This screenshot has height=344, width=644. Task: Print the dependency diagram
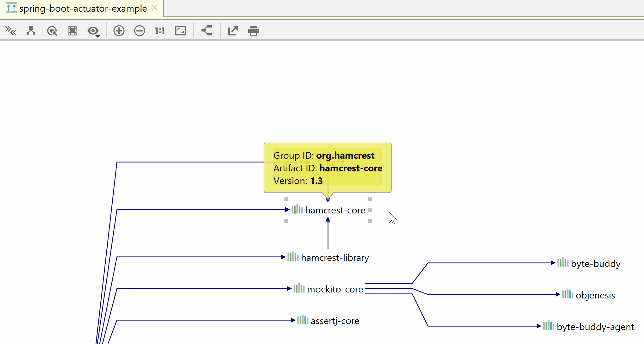(253, 31)
